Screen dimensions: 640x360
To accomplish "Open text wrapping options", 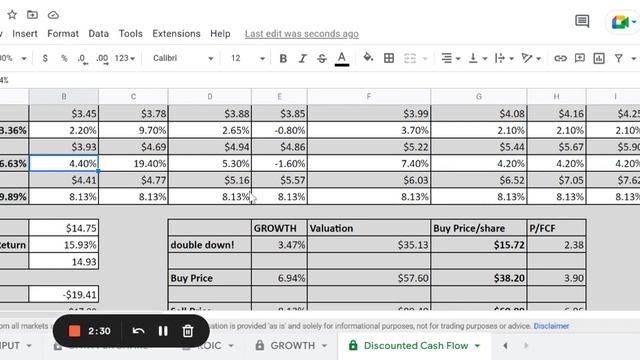I will [504, 58].
